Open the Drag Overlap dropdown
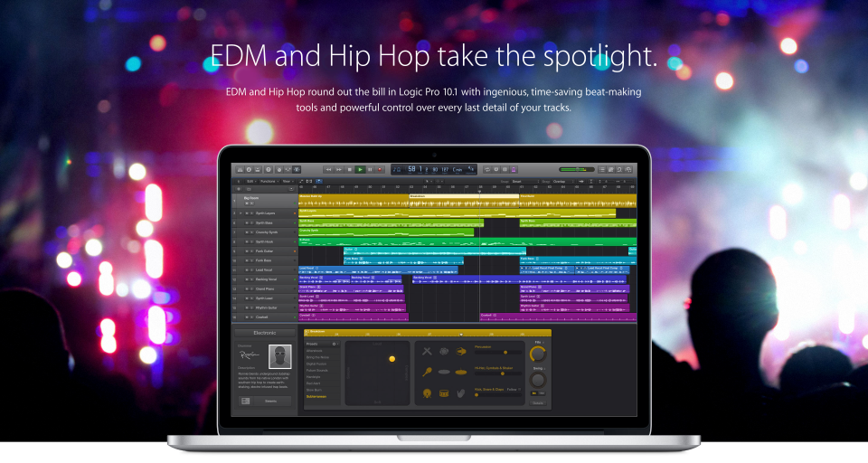Viewport: 868px width, 463px height. click(563, 181)
